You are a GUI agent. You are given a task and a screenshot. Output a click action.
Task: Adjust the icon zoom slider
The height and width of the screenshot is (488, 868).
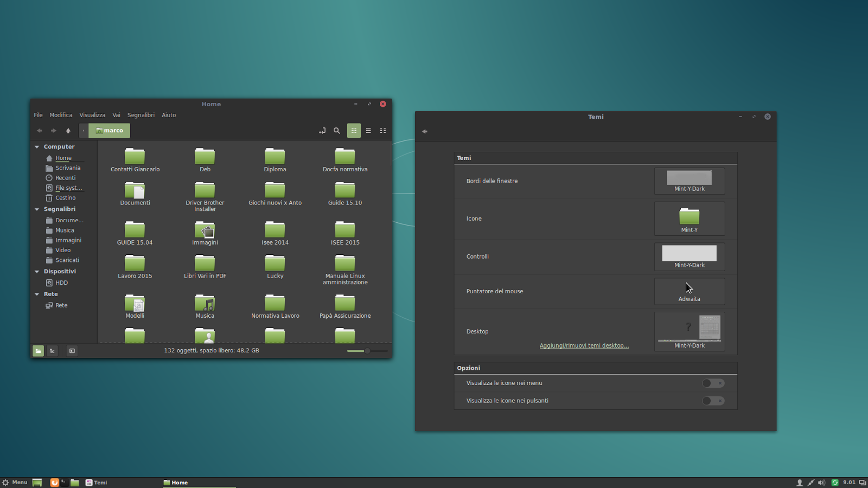pos(367,351)
